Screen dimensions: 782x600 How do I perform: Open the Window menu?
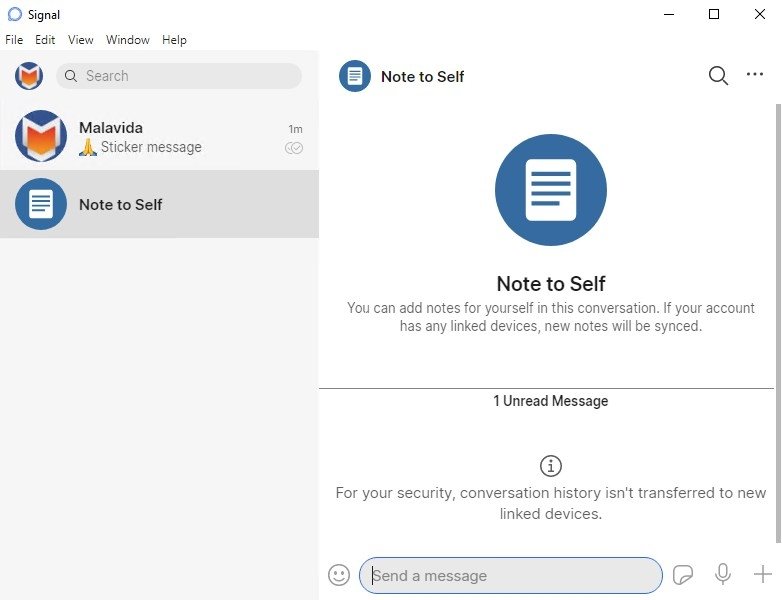click(128, 39)
